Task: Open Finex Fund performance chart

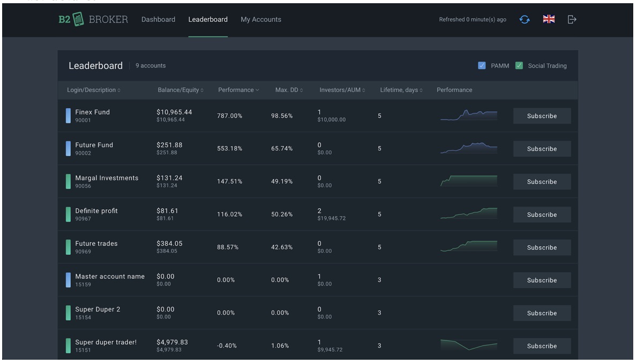Action: [468, 116]
